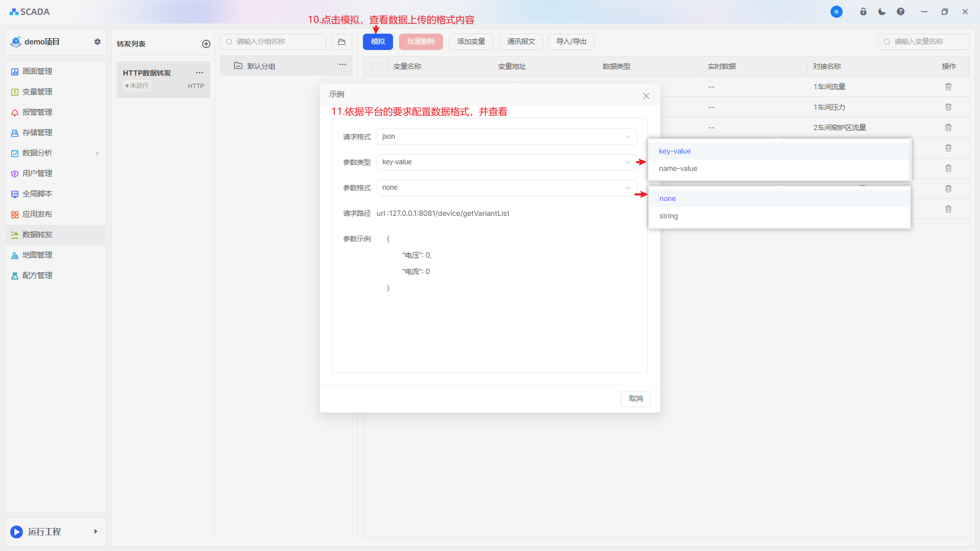Open the 参数类型 key-value dropdown

506,162
